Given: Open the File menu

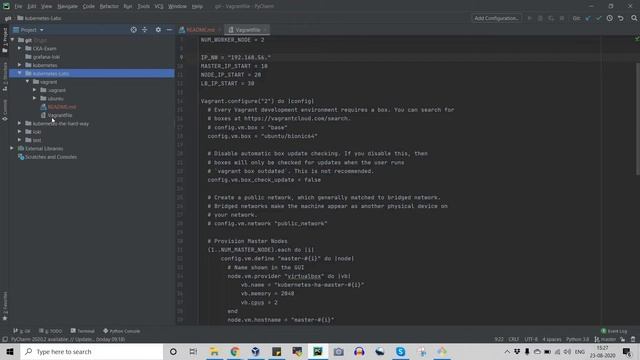Looking at the screenshot, I should tap(18, 6).
